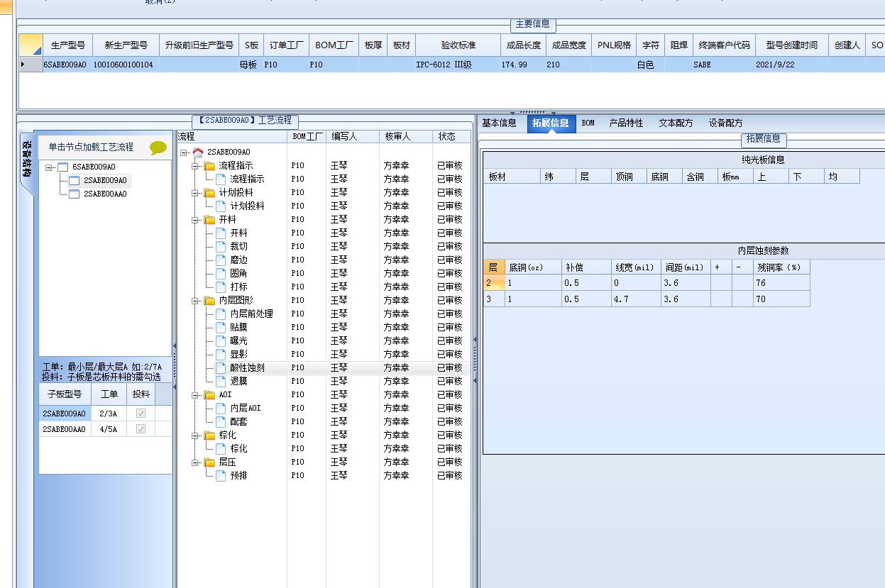The image size is (885, 588).
Task: Click the folder icon of 内层图形
Action: pos(209,300)
